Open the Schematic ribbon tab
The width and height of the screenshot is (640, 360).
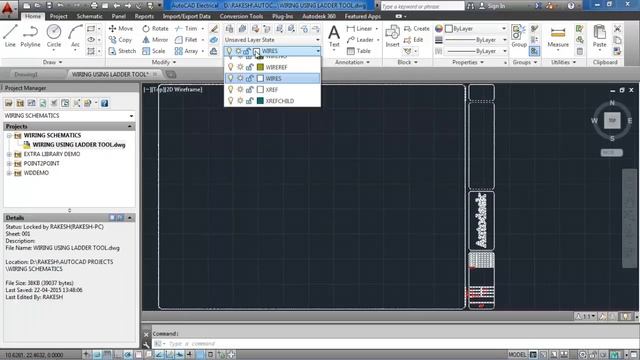tap(89, 16)
